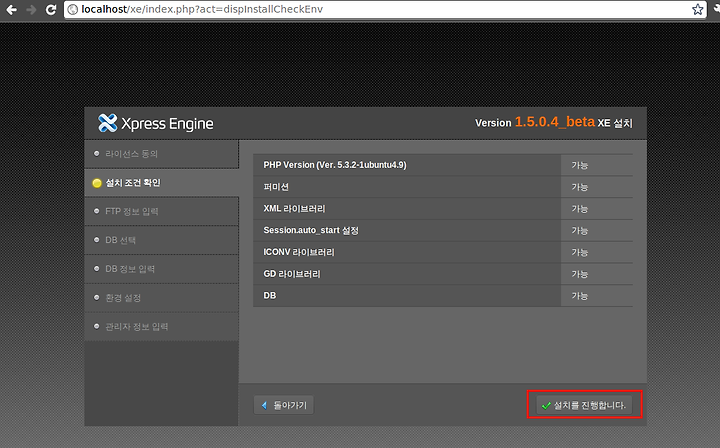This screenshot has width=720, height=448.
Task: Click the ICONV 라이브러리 row label
Action: (299, 252)
